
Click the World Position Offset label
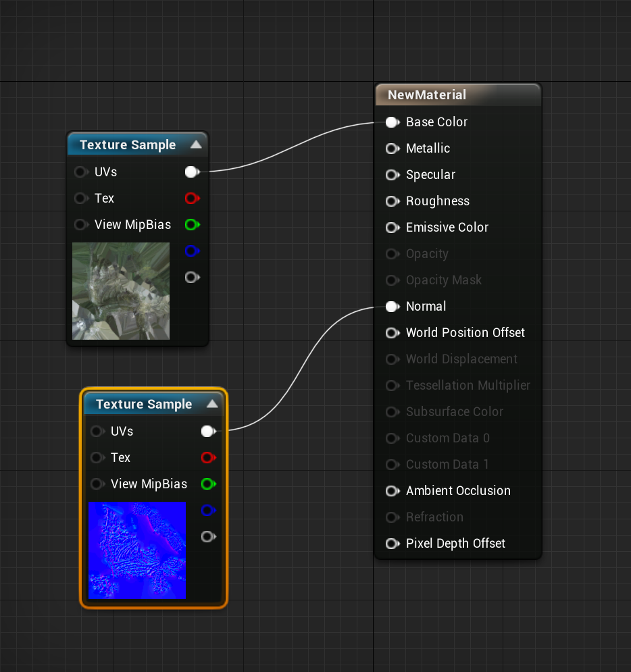[x=465, y=333]
